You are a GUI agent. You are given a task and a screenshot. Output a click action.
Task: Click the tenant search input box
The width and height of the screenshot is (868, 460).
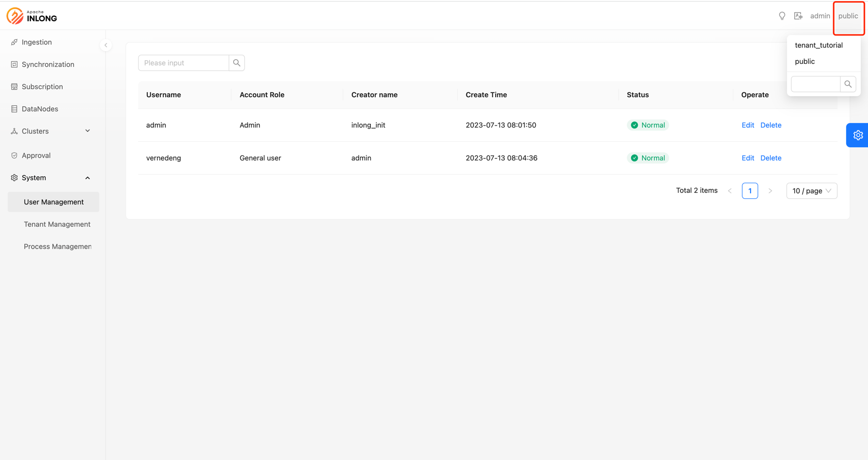pyautogui.click(x=815, y=84)
